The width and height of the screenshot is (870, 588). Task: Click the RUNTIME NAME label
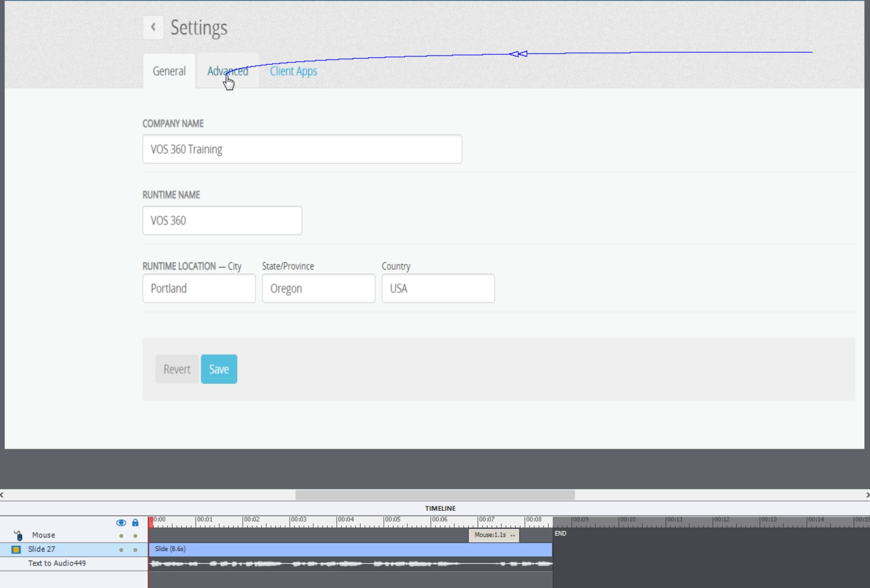point(171,195)
